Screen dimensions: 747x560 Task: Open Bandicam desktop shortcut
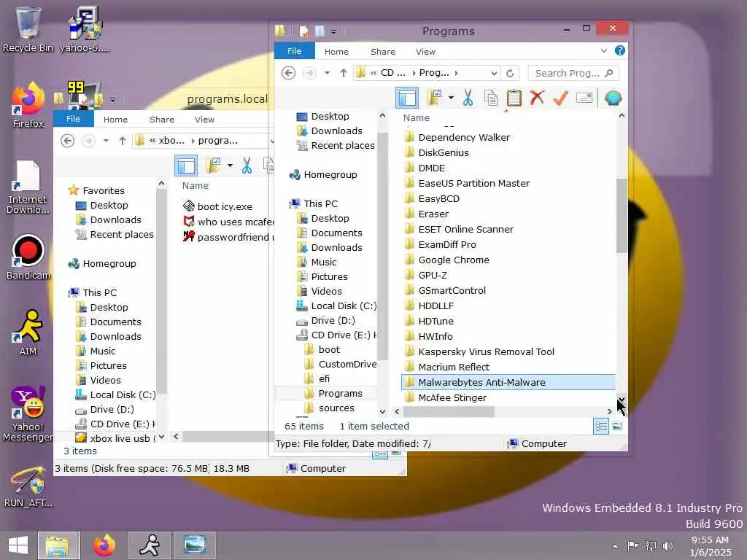click(28, 257)
